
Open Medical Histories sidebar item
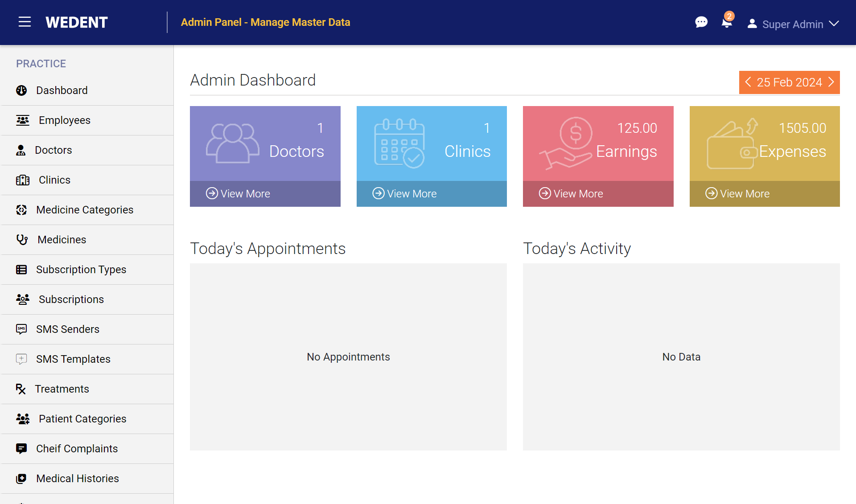77,479
